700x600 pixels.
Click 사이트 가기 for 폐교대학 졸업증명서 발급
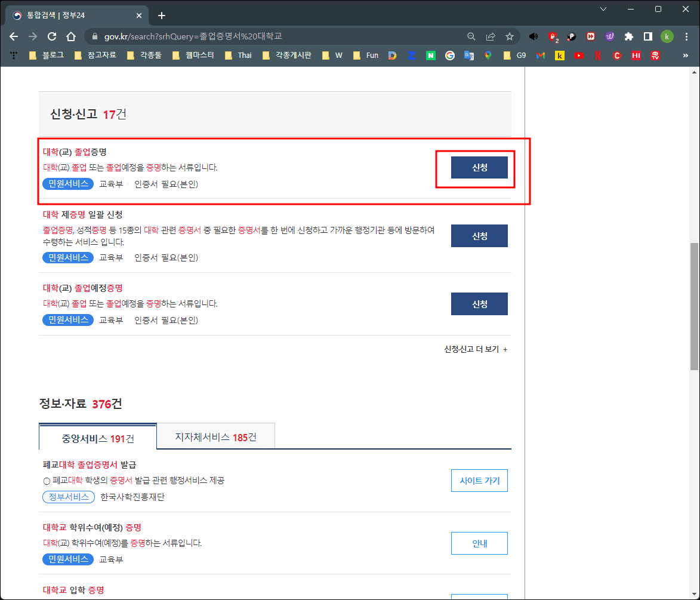tap(479, 480)
